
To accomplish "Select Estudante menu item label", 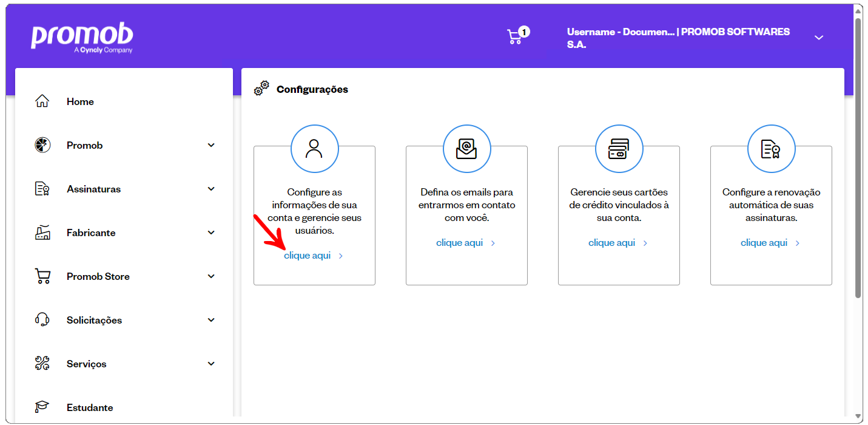I will coord(90,407).
